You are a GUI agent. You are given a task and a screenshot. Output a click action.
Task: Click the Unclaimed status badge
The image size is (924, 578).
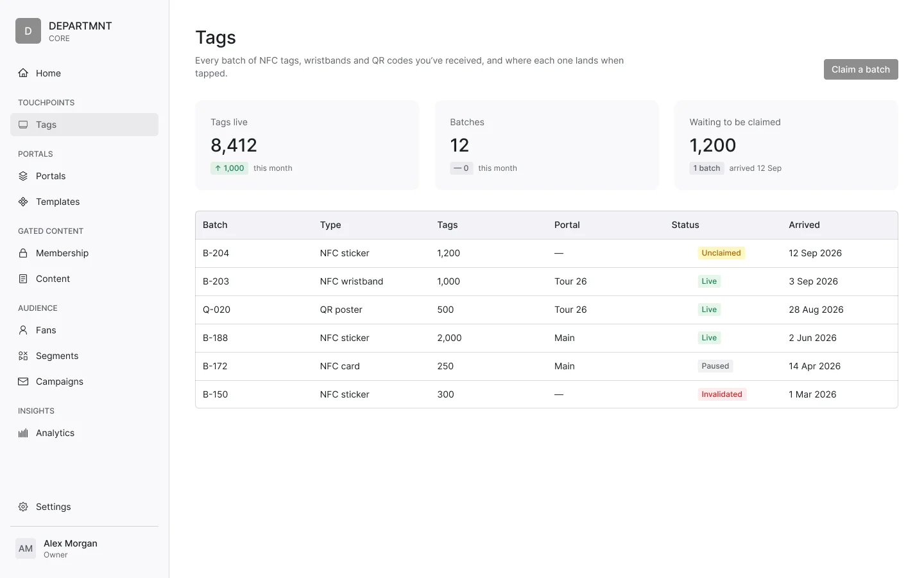(721, 253)
